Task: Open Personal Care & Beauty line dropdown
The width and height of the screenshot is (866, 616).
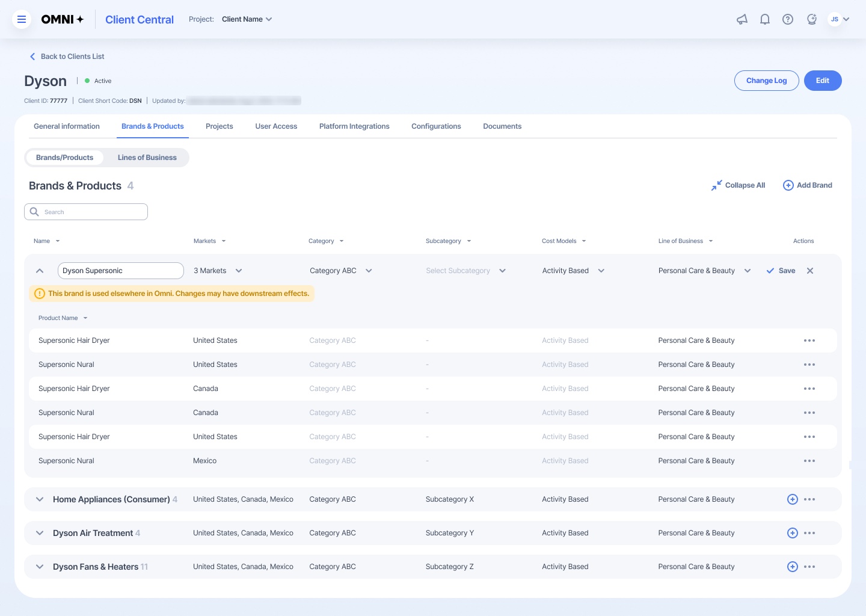Action: [705, 271]
